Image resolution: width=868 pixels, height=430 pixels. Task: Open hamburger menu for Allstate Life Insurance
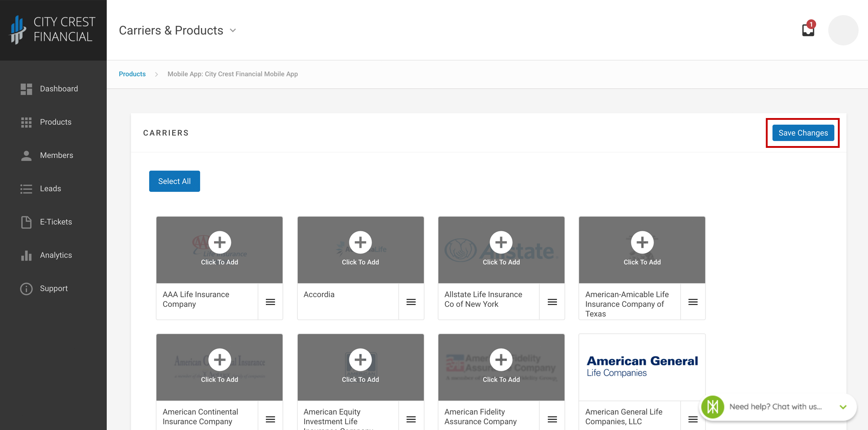(x=552, y=302)
